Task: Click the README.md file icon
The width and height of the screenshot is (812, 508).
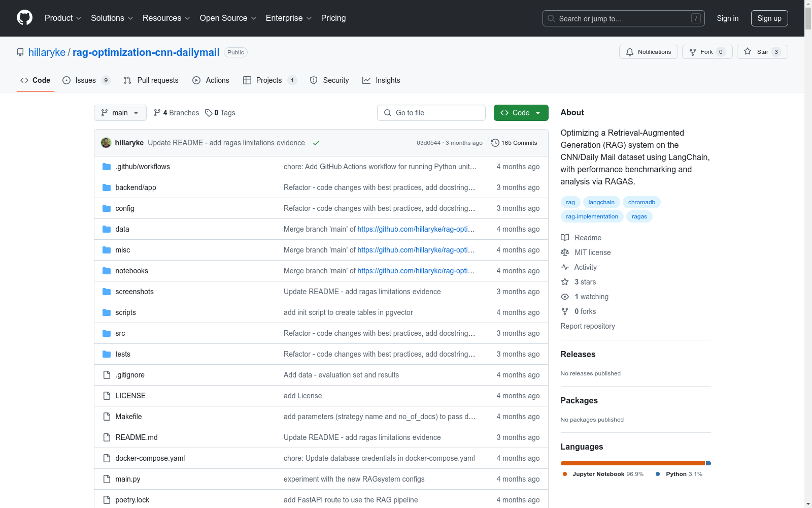Action: coord(107,437)
